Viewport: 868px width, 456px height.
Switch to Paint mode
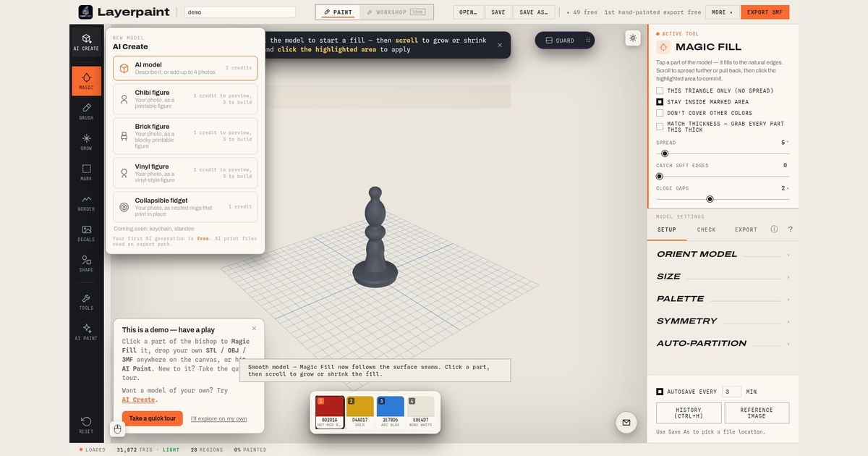(x=339, y=12)
